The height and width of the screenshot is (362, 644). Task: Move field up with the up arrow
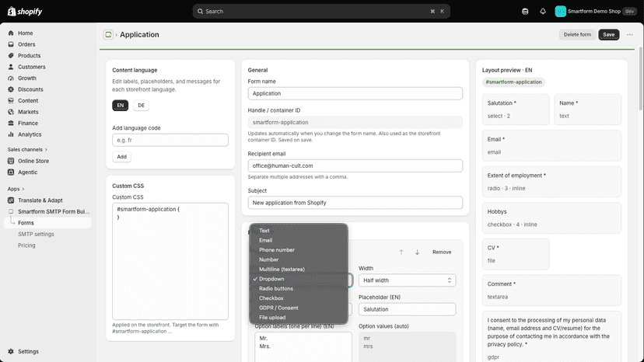click(401, 252)
